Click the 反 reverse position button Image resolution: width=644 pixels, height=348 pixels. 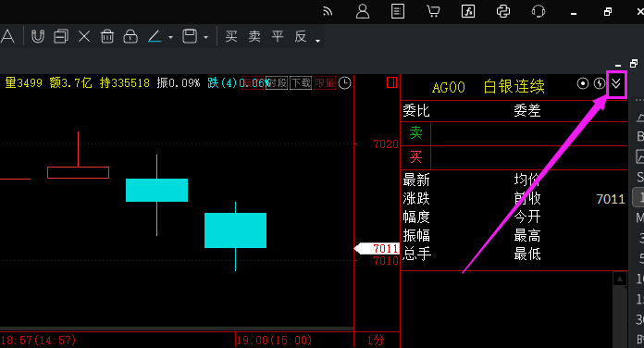click(301, 37)
